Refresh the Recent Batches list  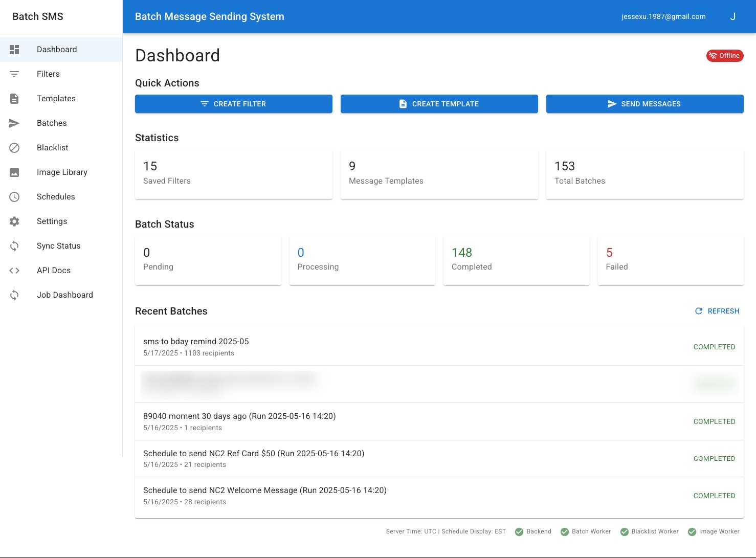pyautogui.click(x=717, y=311)
